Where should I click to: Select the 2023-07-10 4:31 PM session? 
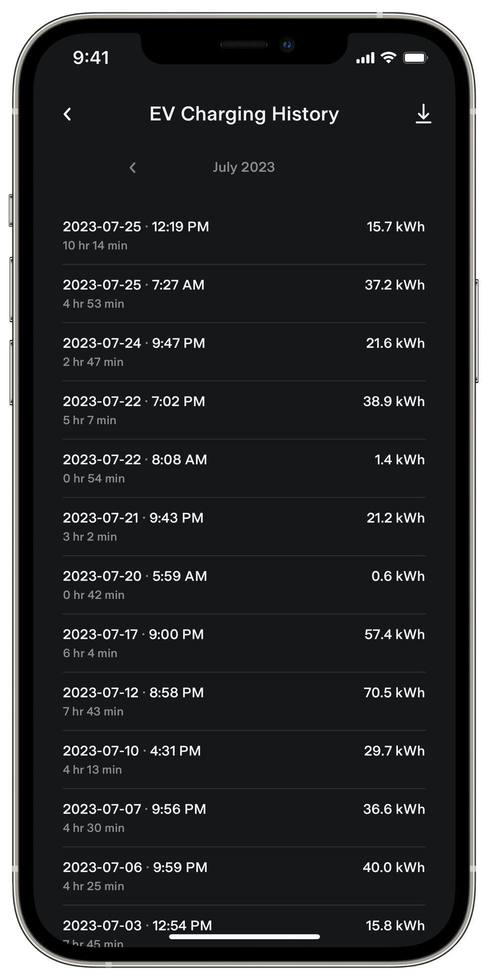244,760
